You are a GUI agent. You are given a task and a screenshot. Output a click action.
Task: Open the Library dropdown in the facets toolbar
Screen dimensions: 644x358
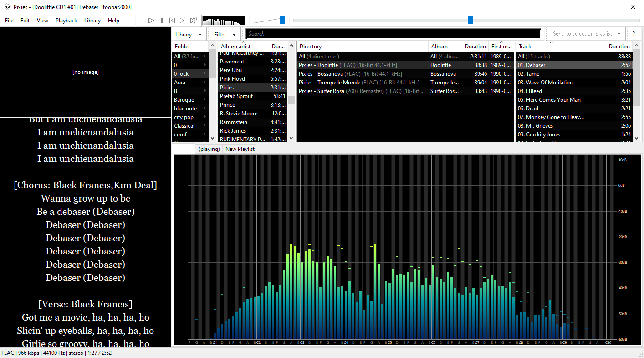188,34
